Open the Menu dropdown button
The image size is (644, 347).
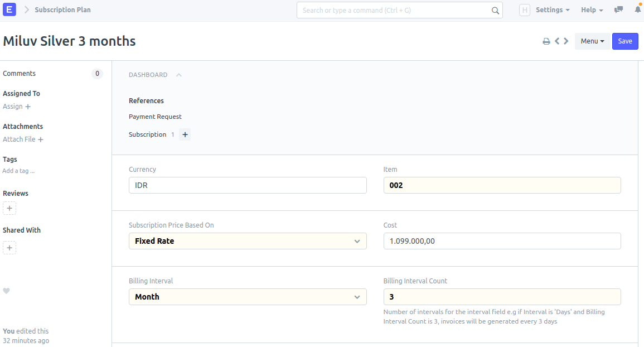(592, 41)
